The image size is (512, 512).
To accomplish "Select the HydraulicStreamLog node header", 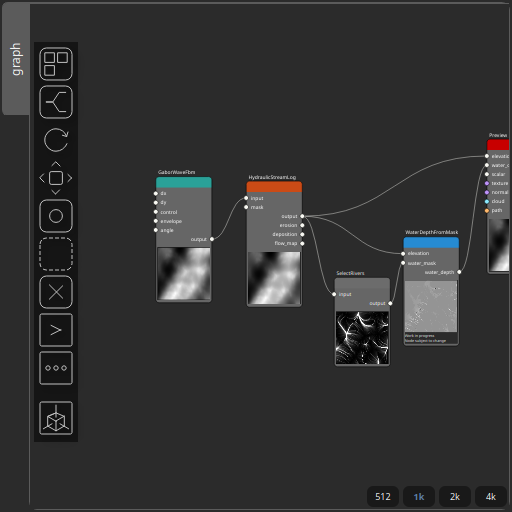I will tap(274, 187).
